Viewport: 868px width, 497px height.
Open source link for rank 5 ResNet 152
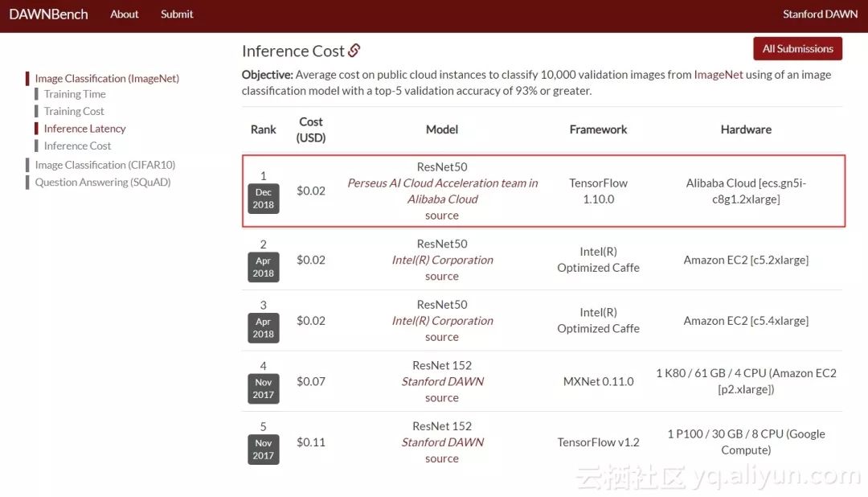click(x=442, y=458)
